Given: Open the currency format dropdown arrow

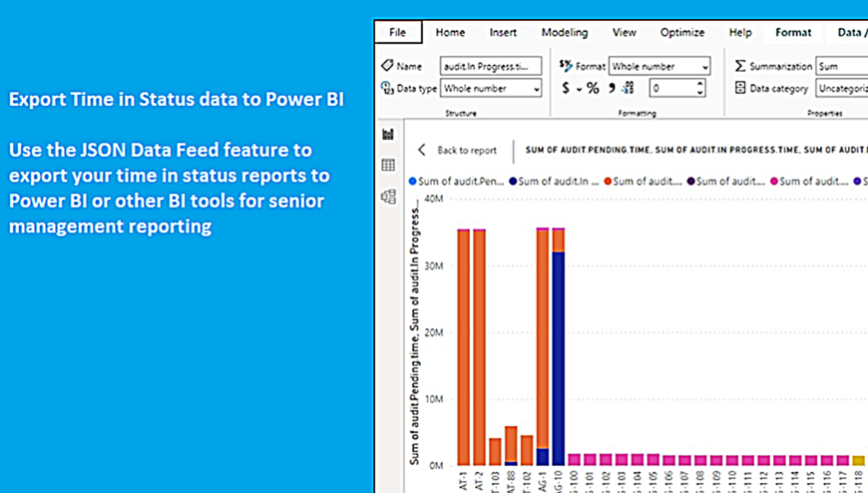Looking at the screenshot, I should [579, 89].
